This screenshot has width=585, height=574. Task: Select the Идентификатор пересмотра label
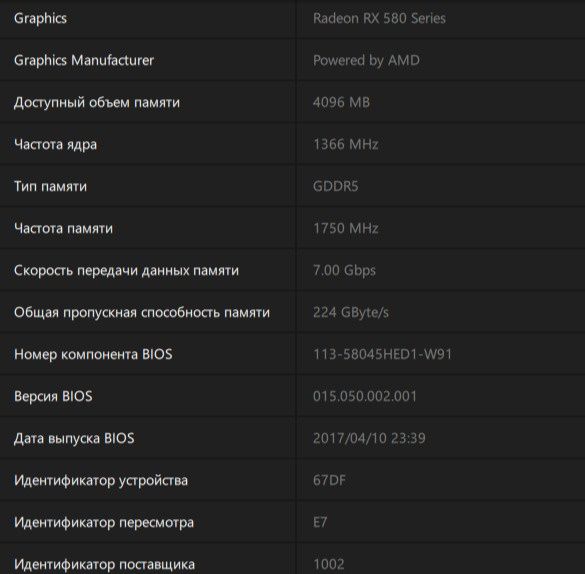pos(104,523)
